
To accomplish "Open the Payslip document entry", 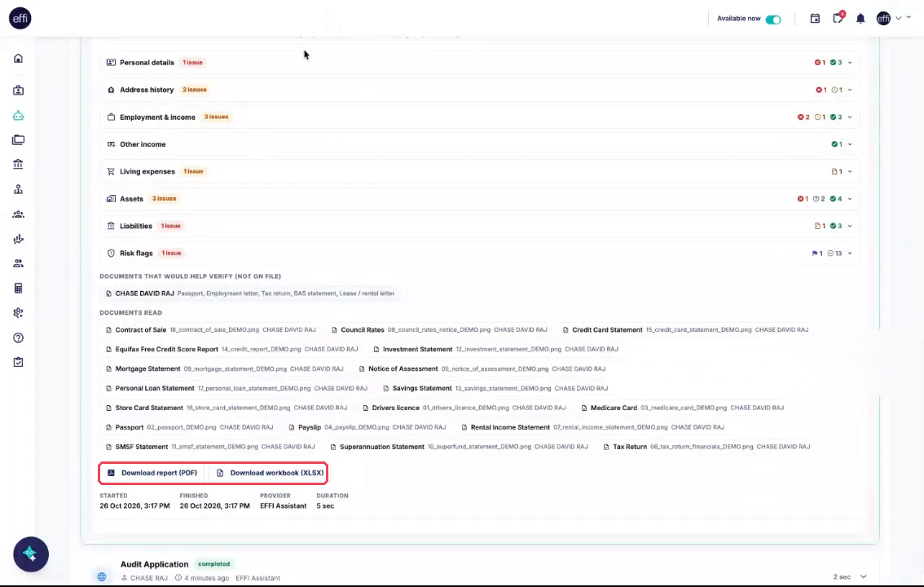I will 367,427.
